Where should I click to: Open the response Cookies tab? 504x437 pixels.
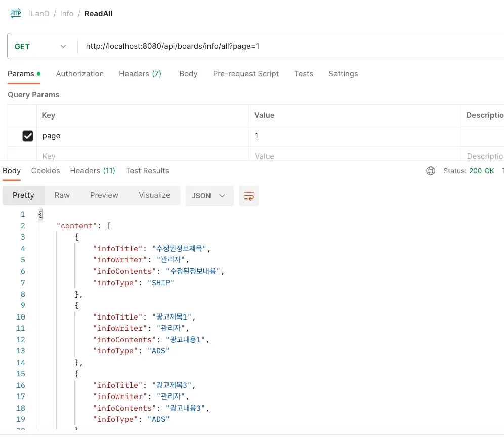(x=46, y=171)
